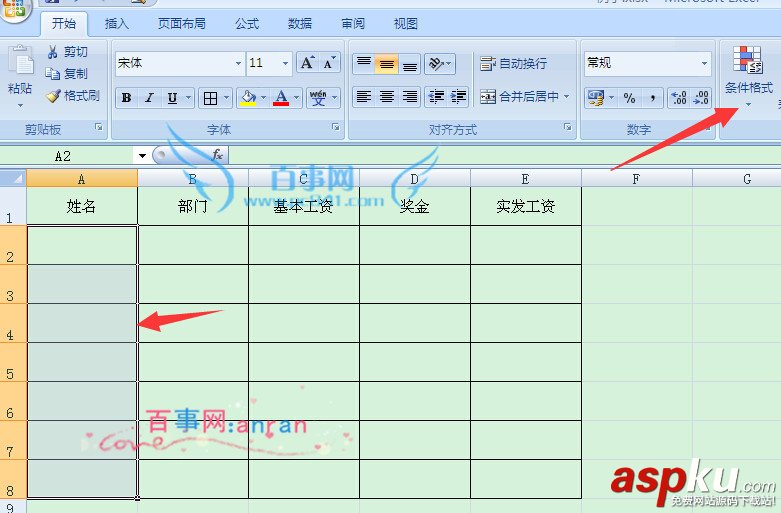The image size is (781, 513).
Task: Open alignment 对齐方式 dialog launcher
Action: point(567,128)
